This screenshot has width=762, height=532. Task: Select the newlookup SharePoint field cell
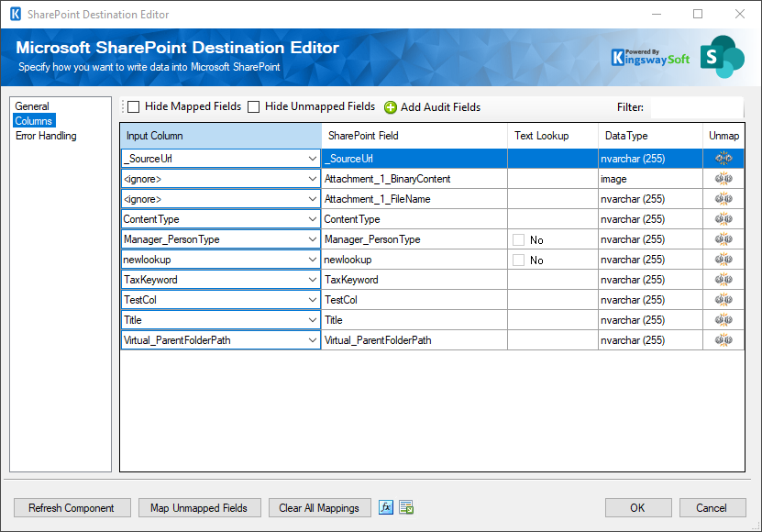click(414, 260)
